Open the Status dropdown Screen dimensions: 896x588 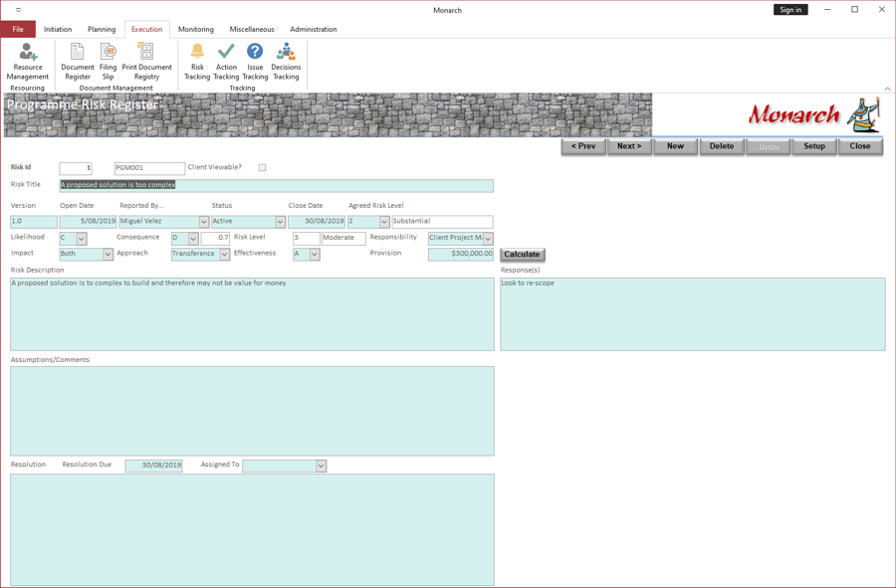click(280, 222)
